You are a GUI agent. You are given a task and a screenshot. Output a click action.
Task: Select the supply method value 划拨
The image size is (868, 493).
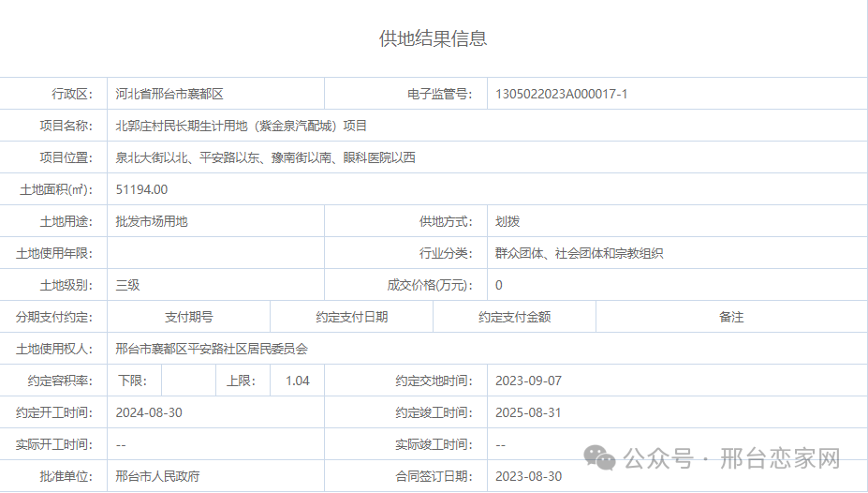(508, 221)
